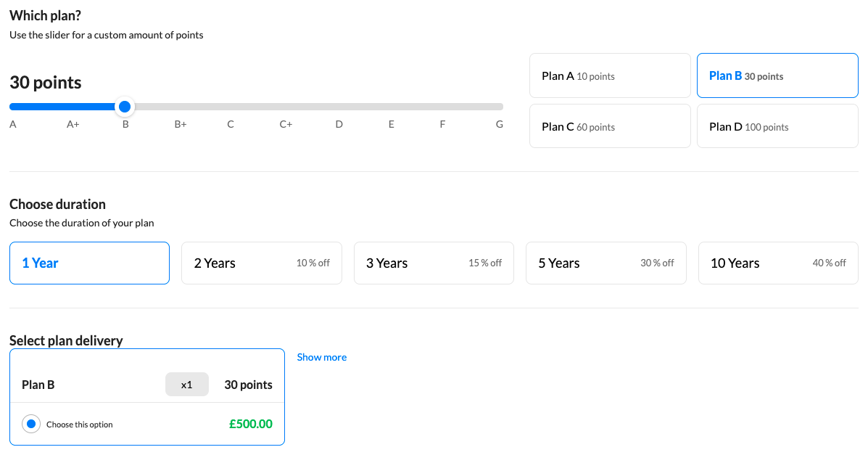The image size is (868, 455).
Task: Click slider tick label E
Action: [392, 124]
